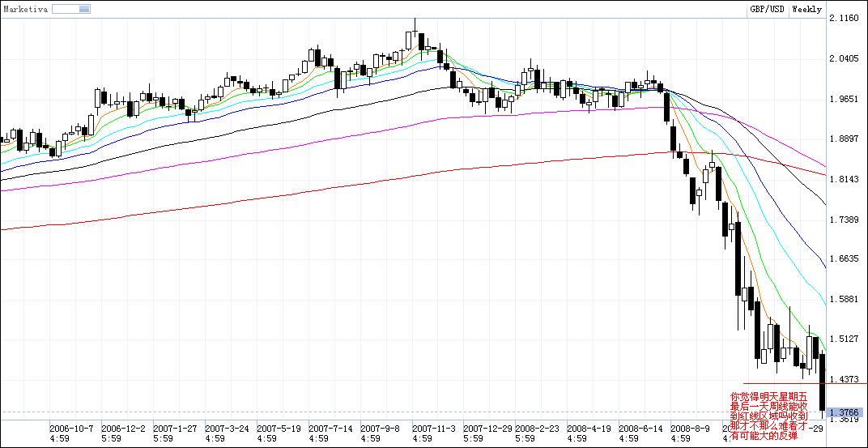Click the 2006-10-7 date axis label
This screenshot has width=868, height=448.
click(x=71, y=433)
